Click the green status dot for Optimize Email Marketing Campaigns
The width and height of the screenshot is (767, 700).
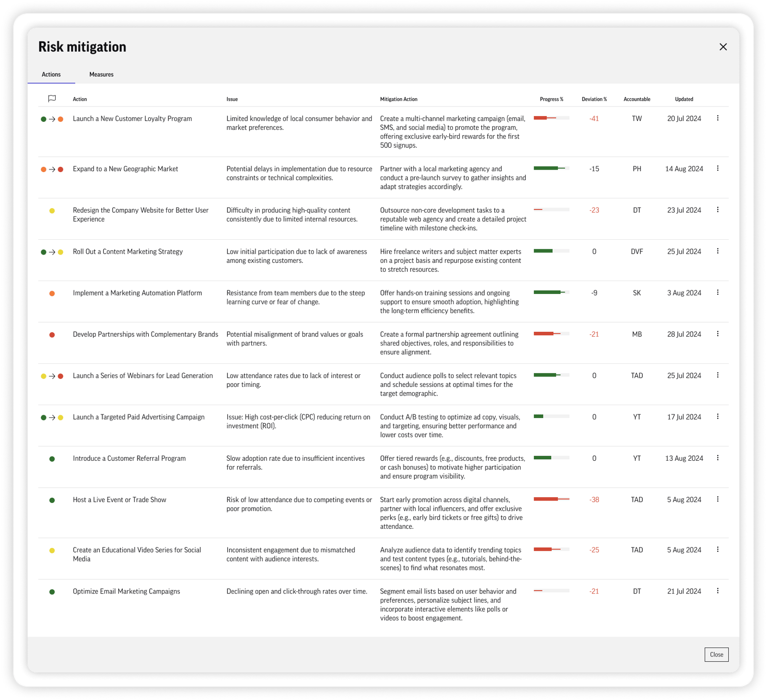pos(52,592)
